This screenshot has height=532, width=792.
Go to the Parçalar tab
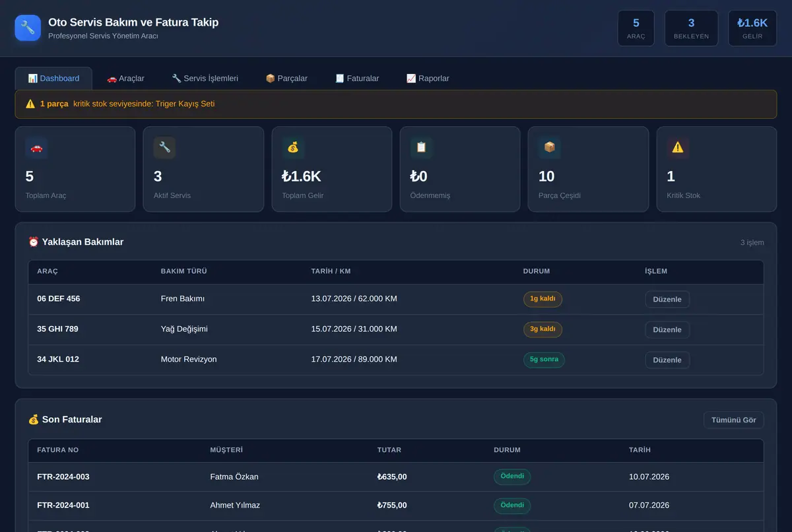286,79
